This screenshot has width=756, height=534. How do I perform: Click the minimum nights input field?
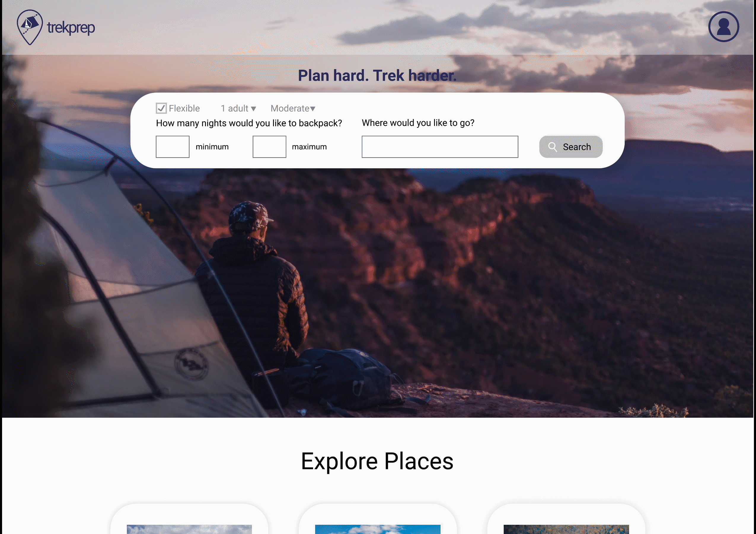[x=172, y=146]
